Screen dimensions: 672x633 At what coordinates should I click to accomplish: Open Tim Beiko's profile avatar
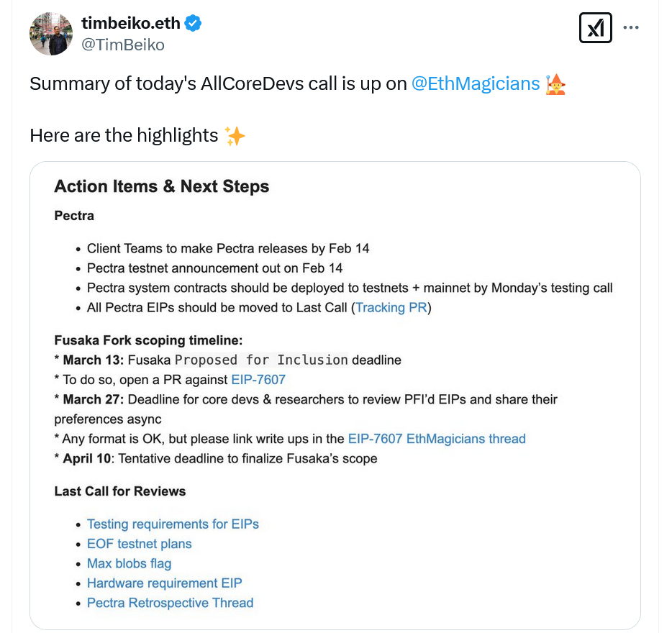tap(50, 34)
